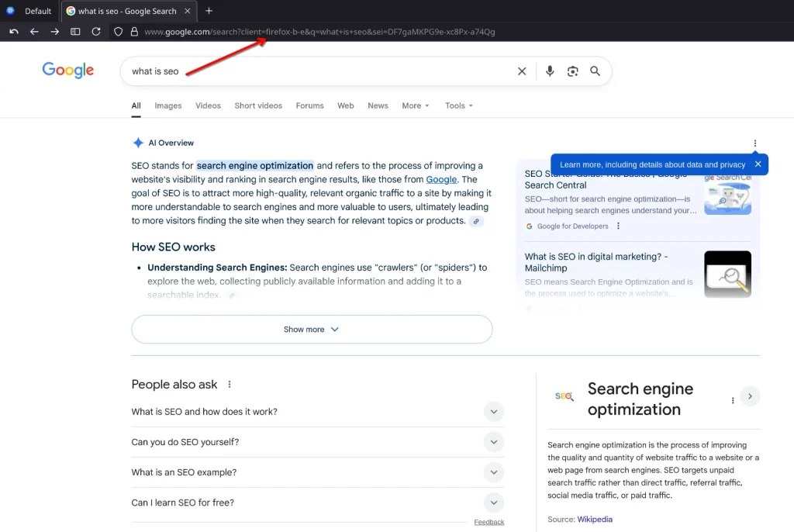Screen dimensions: 794x532
Task: Click the magnifying glass search icon
Action: click(595, 71)
